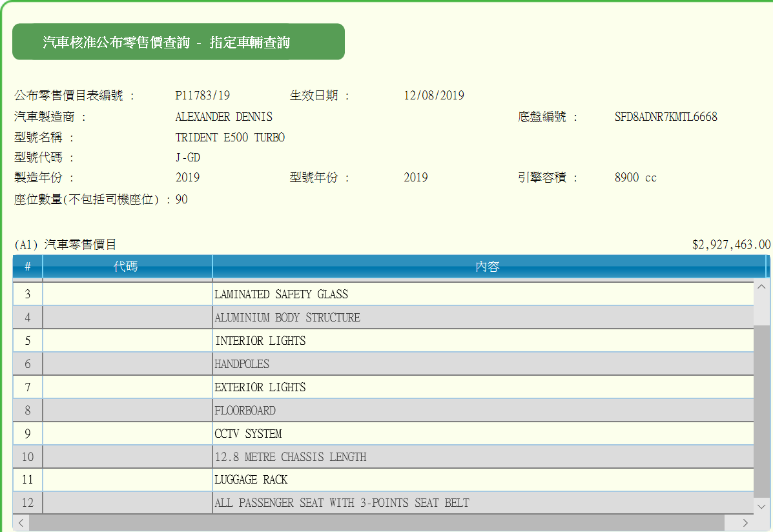Click row number '3' cell
Viewport: 773px width, 532px height.
[x=28, y=294]
